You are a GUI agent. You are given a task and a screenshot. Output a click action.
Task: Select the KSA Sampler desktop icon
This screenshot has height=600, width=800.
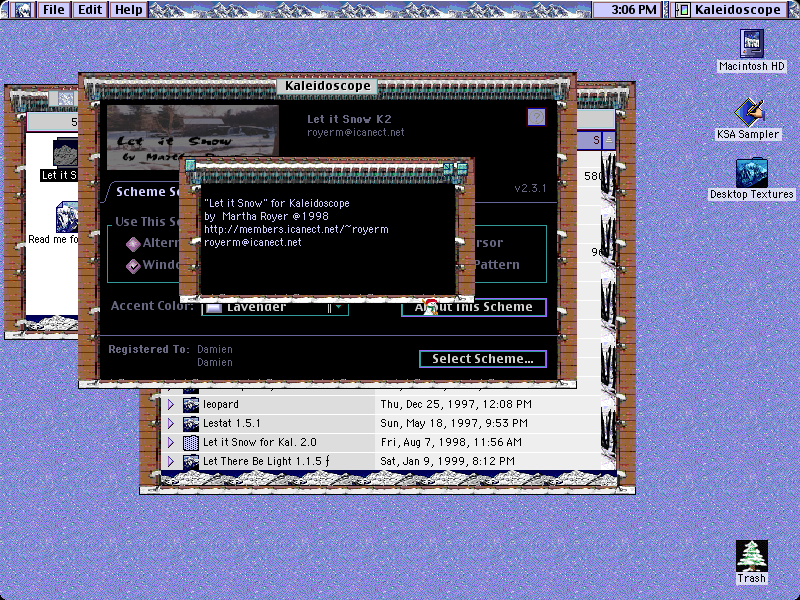point(748,112)
